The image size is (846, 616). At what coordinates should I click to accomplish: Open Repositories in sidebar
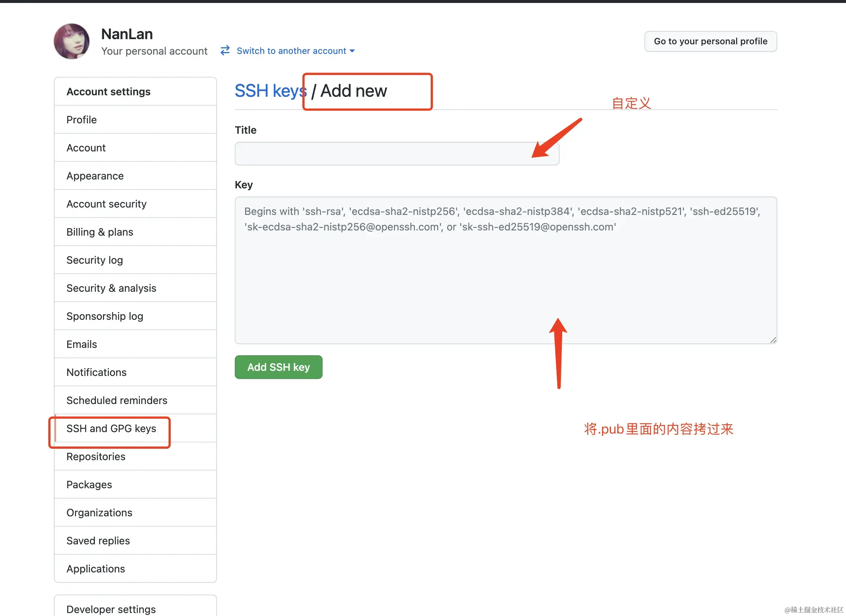click(96, 456)
